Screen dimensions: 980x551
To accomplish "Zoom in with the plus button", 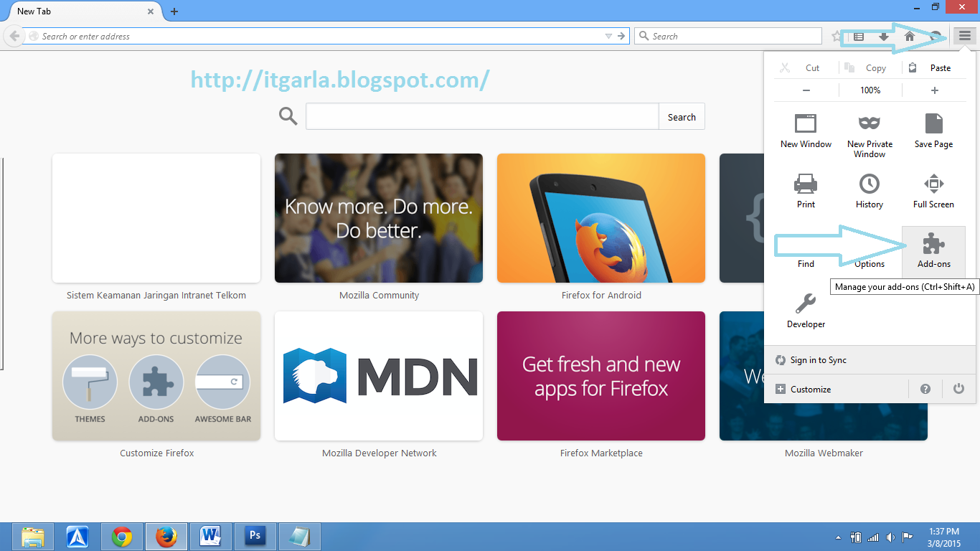I will click(x=934, y=90).
